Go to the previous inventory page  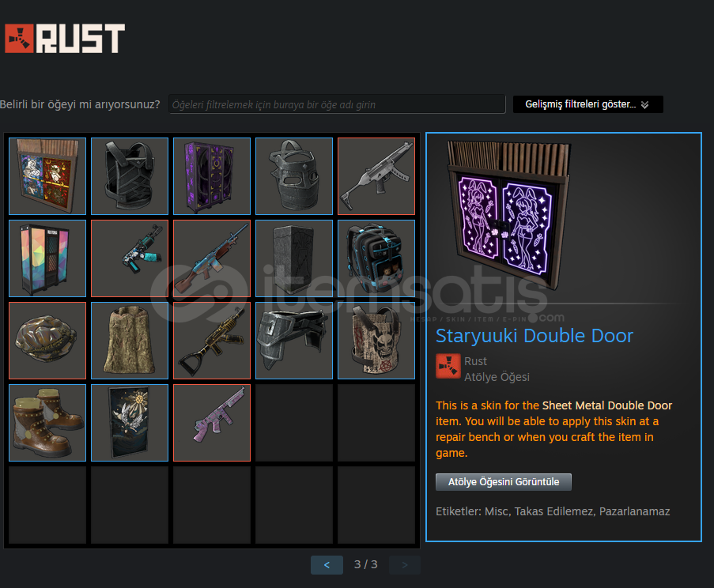(327, 565)
